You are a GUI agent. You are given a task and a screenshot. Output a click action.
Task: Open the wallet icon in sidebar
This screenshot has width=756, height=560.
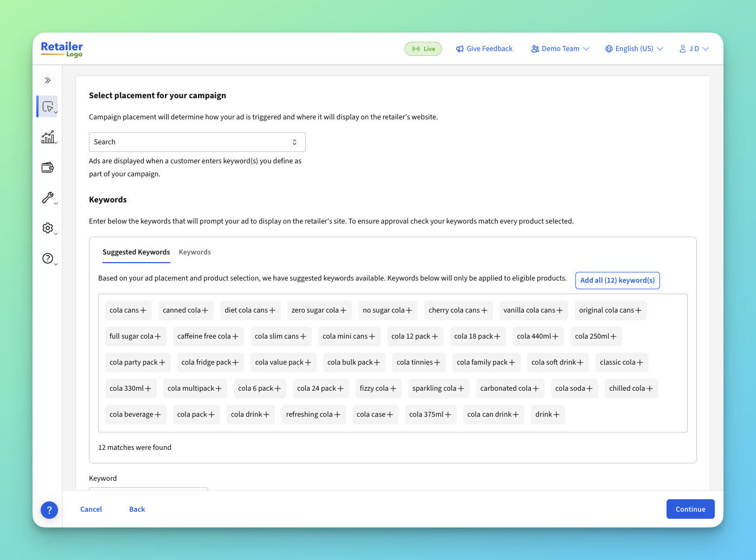click(48, 167)
